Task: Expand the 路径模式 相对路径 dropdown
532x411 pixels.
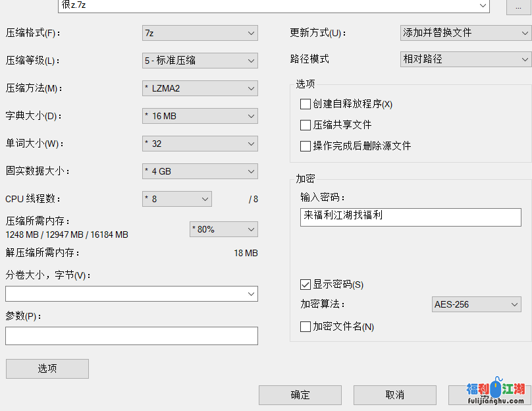Action: pyautogui.click(x=465, y=59)
